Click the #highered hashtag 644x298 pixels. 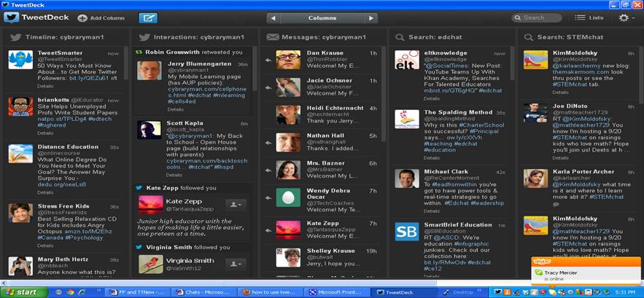click(x=52, y=125)
